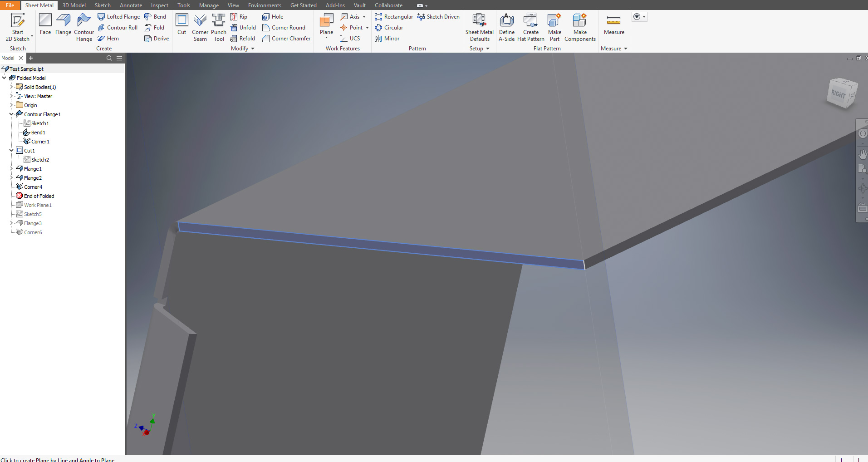Start a 2D Sketch
This screenshot has width=868, height=462.
pos(18,27)
